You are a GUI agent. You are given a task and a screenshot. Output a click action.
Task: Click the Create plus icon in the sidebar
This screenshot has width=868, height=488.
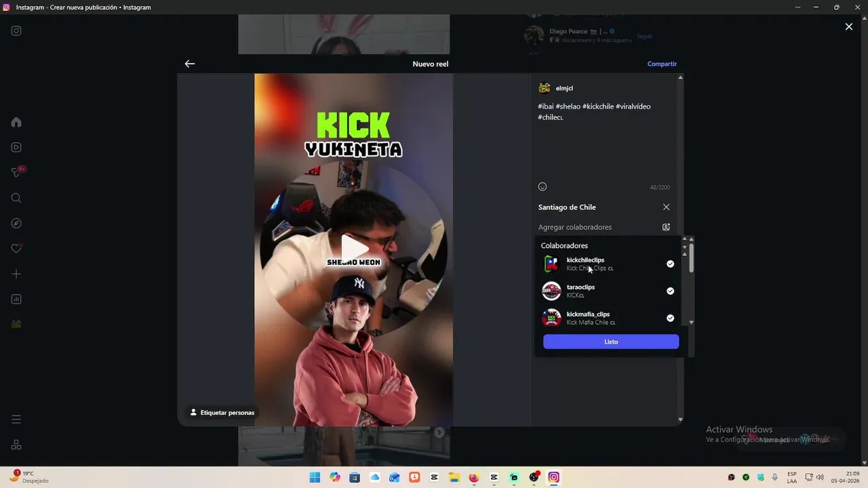16,274
